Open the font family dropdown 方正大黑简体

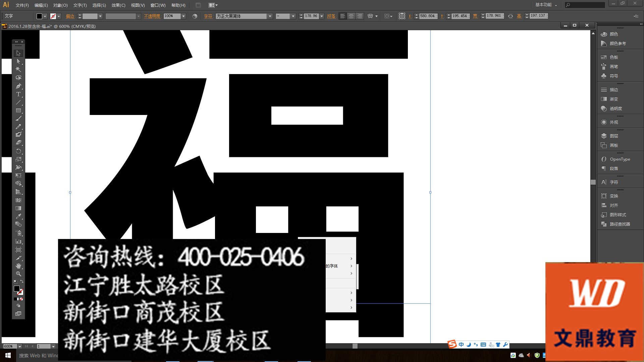(x=270, y=16)
